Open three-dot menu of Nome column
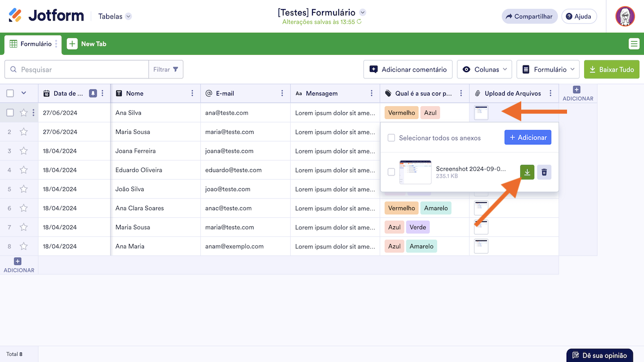644x362 pixels. click(x=192, y=94)
